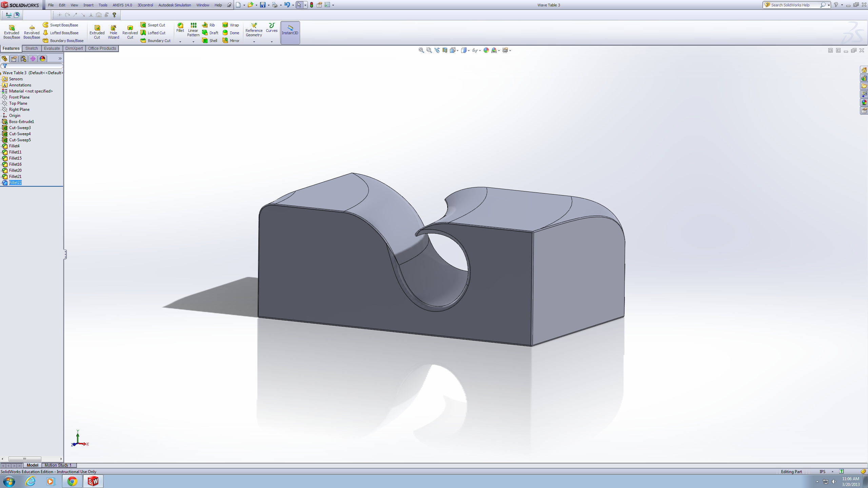Toggle the Section View in heads-up toolbar

444,50
